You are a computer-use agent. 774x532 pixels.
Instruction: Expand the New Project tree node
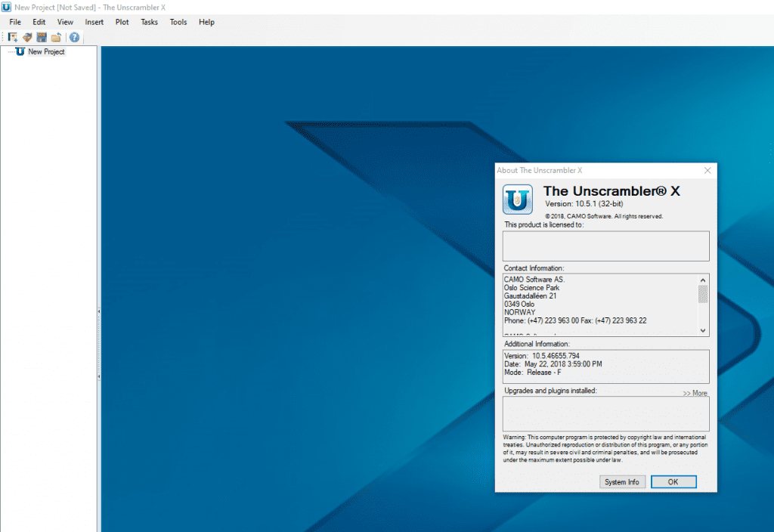coord(10,51)
